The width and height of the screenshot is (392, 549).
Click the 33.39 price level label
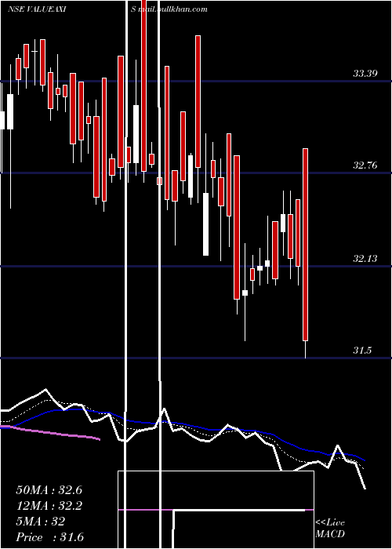click(x=365, y=74)
